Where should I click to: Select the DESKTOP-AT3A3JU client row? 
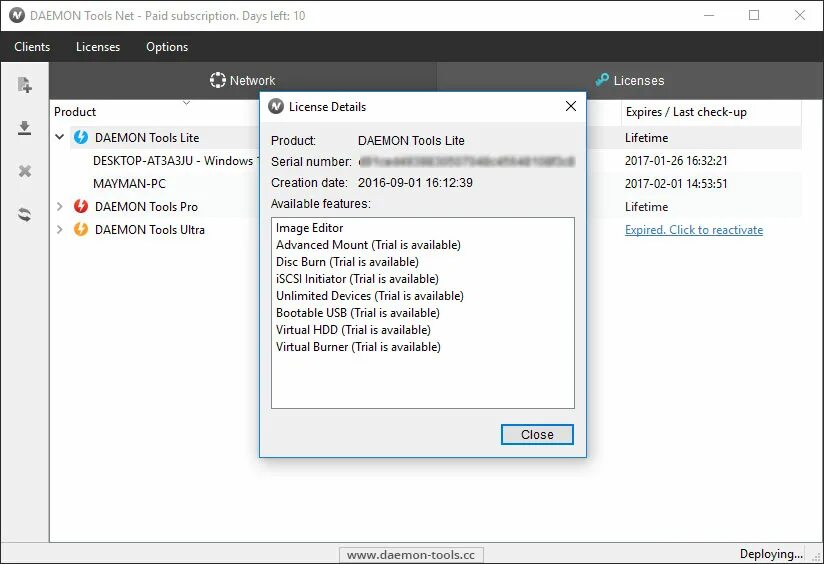coord(173,161)
